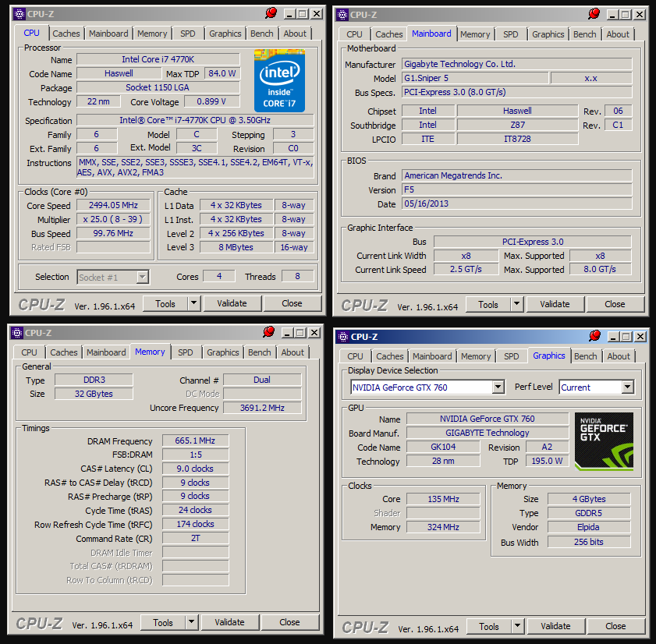Click the red pin icon in Graphics window

pos(594,336)
